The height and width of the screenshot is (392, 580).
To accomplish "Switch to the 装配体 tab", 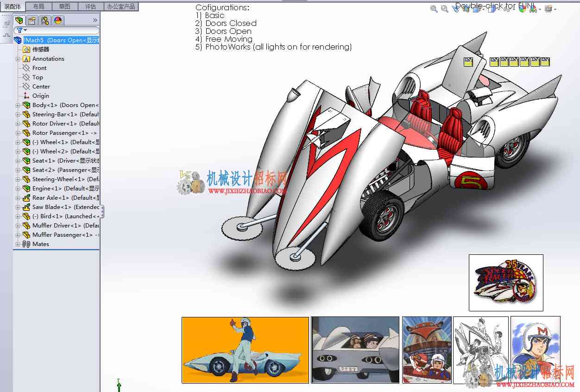I will tap(13, 6).
